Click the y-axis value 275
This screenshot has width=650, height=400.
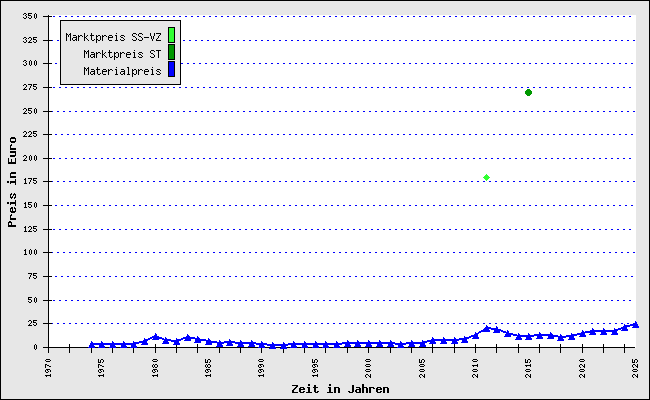30,87
